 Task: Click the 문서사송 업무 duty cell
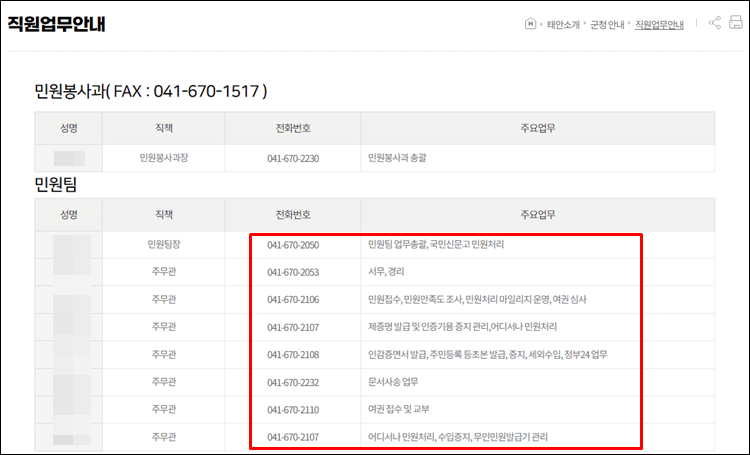(x=538, y=382)
